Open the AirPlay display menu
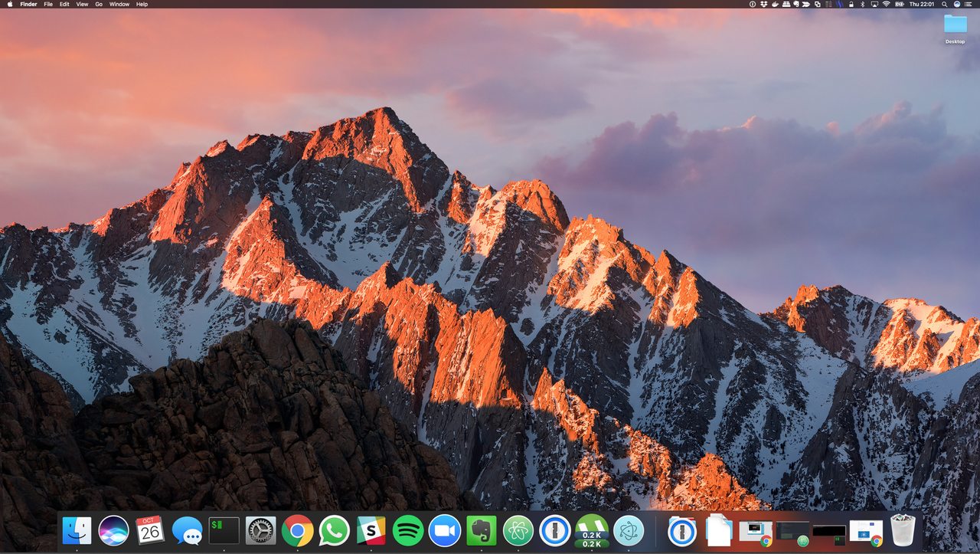This screenshot has width=980, height=554. [874, 4]
